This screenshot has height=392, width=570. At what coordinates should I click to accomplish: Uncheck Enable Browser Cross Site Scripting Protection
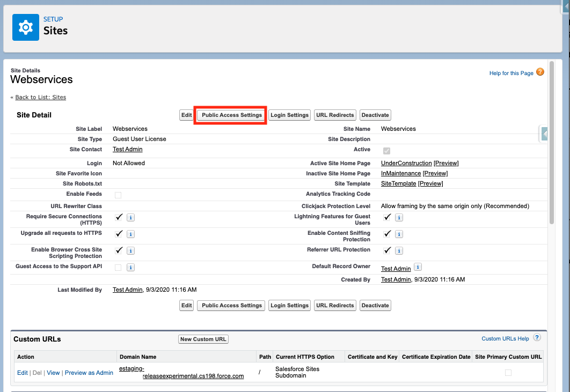119,250
